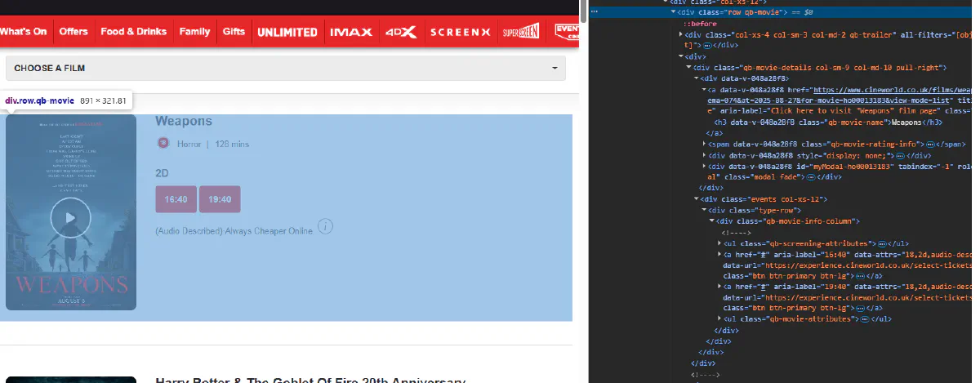Select the 19:40 showtime button
This screenshot has height=383, width=980.
pyautogui.click(x=220, y=199)
